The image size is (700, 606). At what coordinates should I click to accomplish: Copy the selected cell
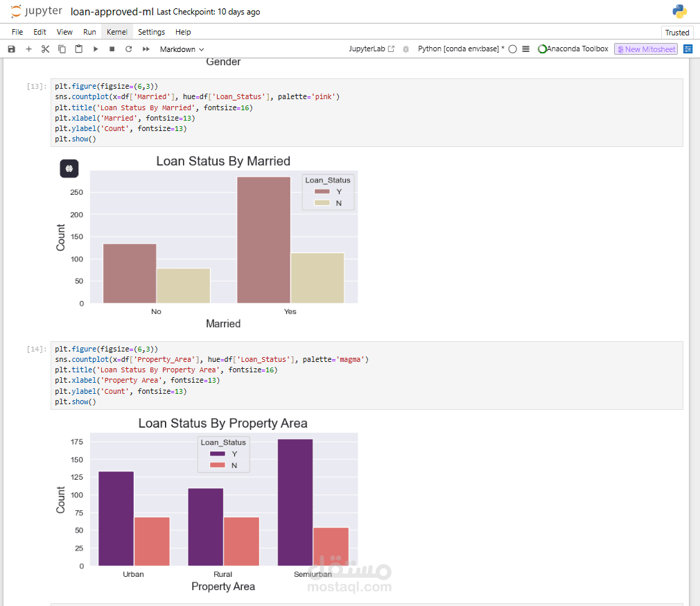point(62,49)
